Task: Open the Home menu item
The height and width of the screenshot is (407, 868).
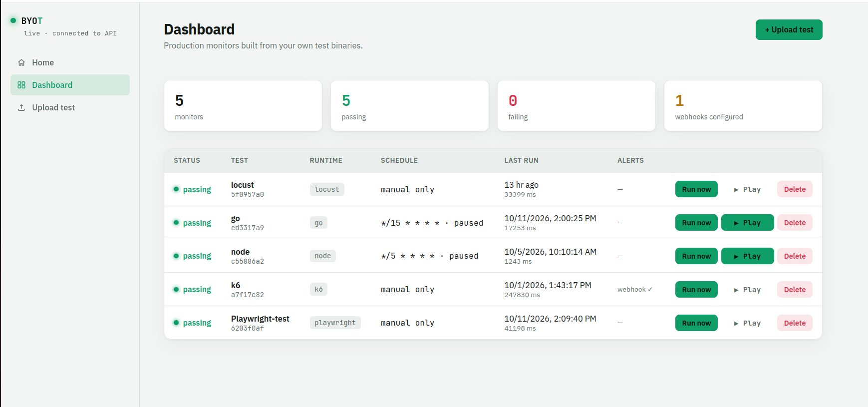Action: pyautogui.click(x=70, y=62)
